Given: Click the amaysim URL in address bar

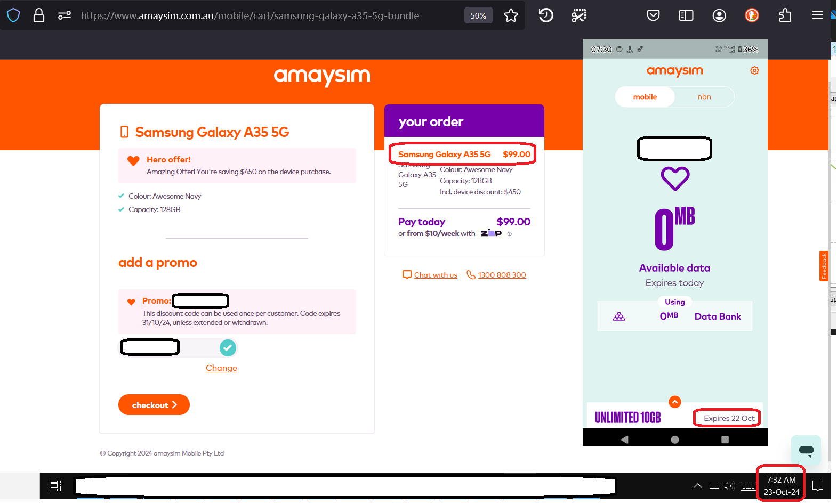Looking at the screenshot, I should coord(250,15).
